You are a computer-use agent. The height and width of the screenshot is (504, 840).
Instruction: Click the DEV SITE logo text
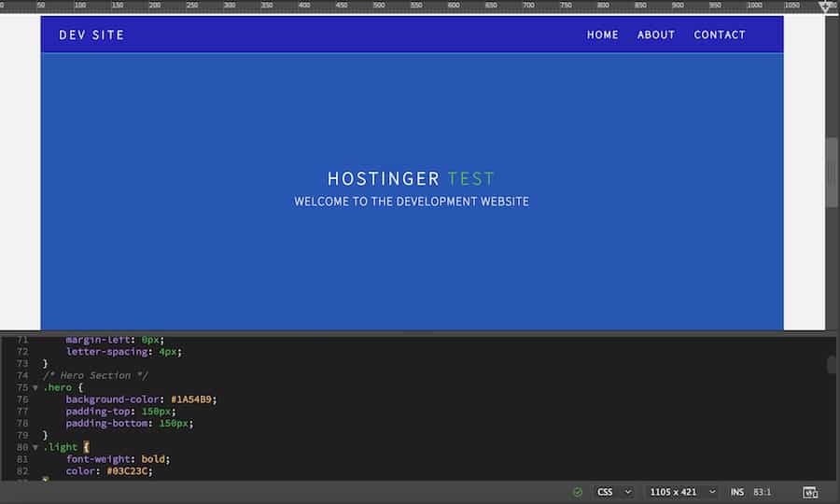coord(91,35)
